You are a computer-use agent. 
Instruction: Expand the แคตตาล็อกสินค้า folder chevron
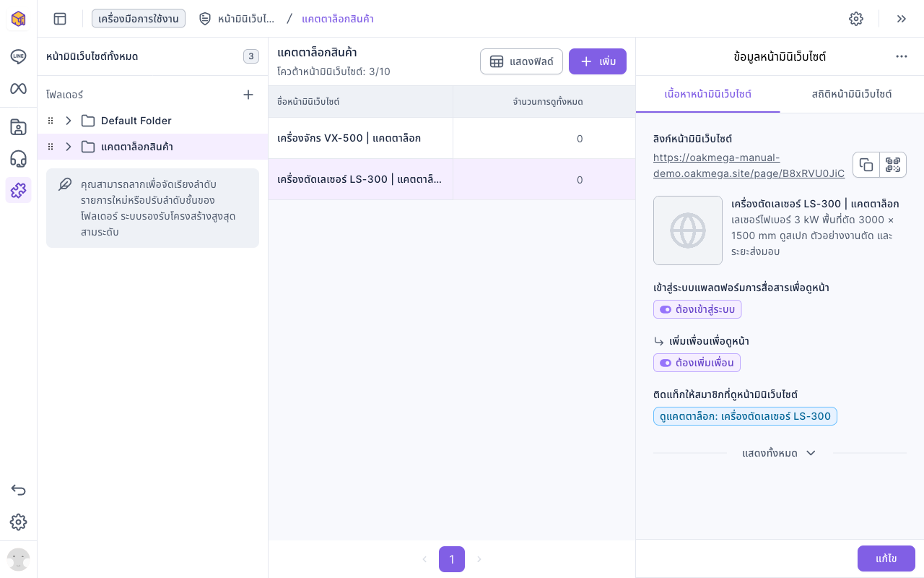click(69, 147)
